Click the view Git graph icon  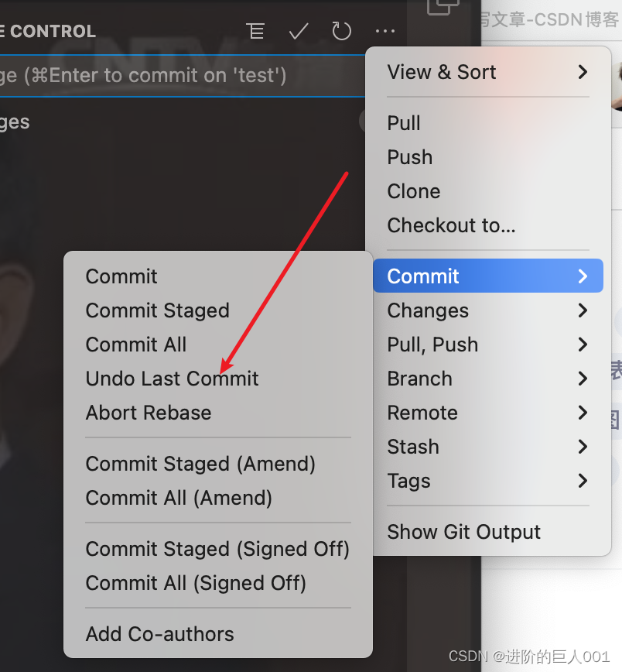point(255,32)
